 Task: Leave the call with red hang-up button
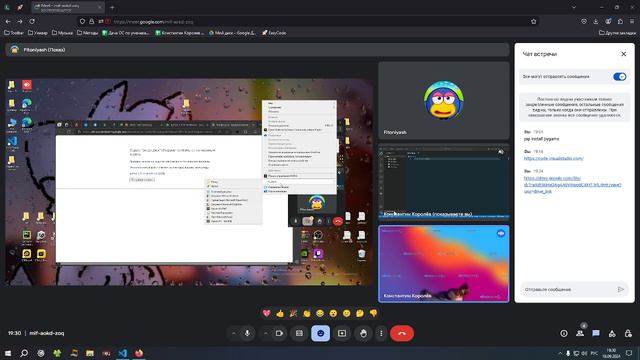tap(402, 333)
